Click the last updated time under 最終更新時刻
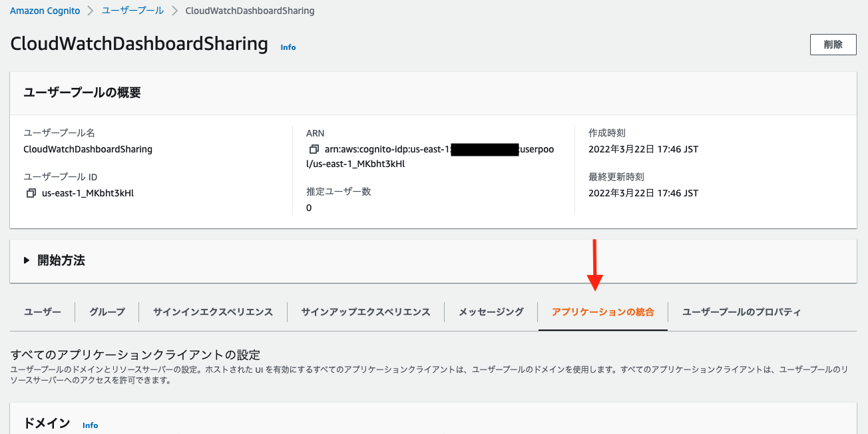 [643, 193]
